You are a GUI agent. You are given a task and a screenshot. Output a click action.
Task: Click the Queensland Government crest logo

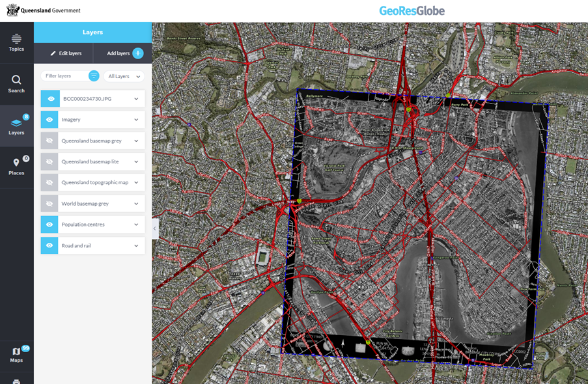coord(12,10)
